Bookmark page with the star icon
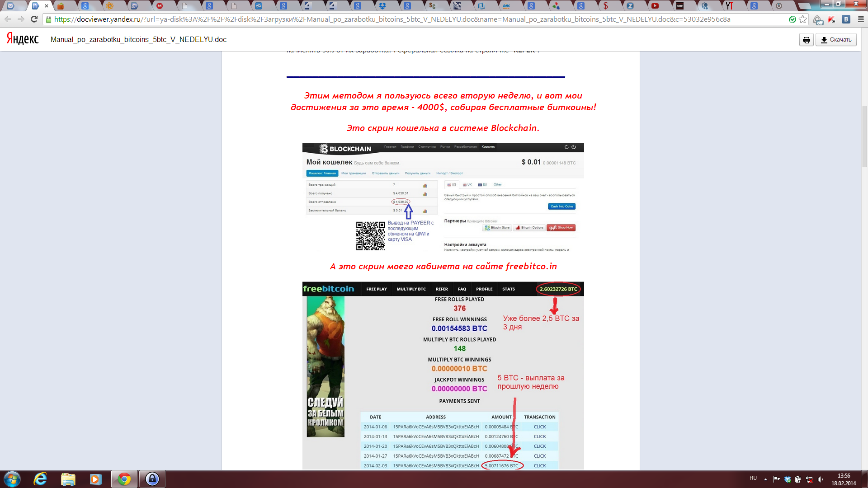The image size is (868, 488). tap(803, 19)
